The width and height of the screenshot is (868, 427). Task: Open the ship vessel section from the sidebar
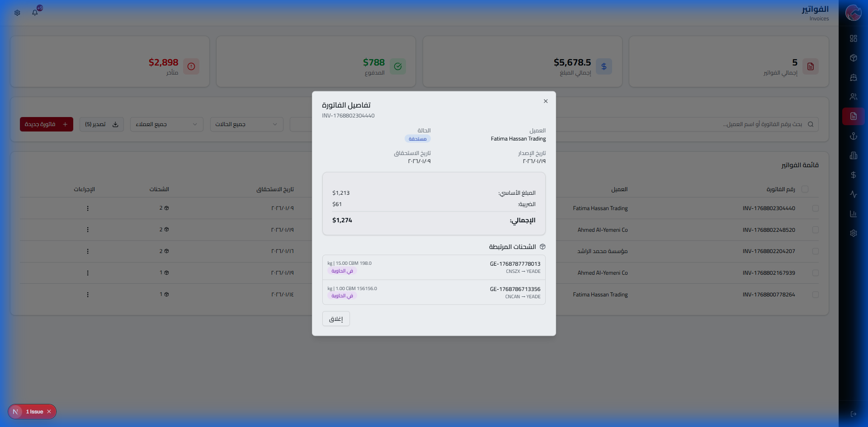click(x=854, y=77)
